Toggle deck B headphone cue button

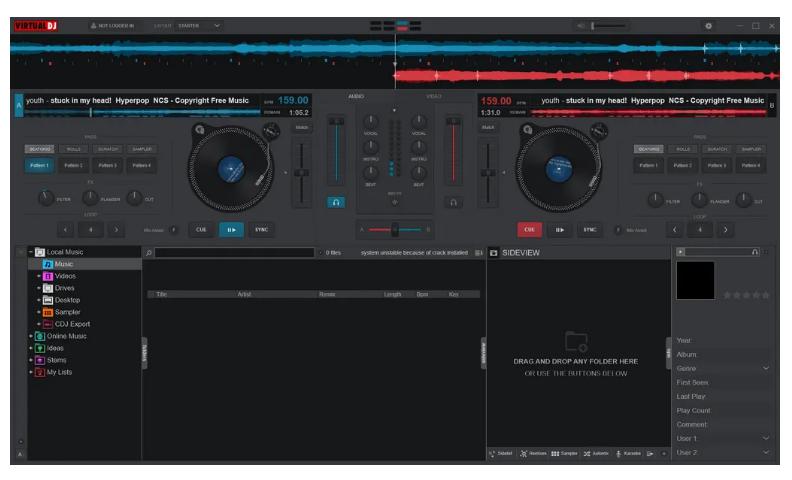(453, 202)
